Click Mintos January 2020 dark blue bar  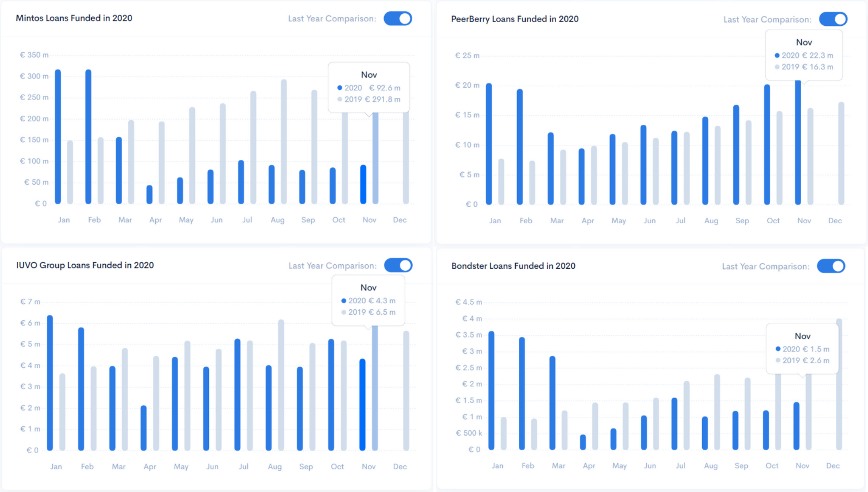[58, 137]
